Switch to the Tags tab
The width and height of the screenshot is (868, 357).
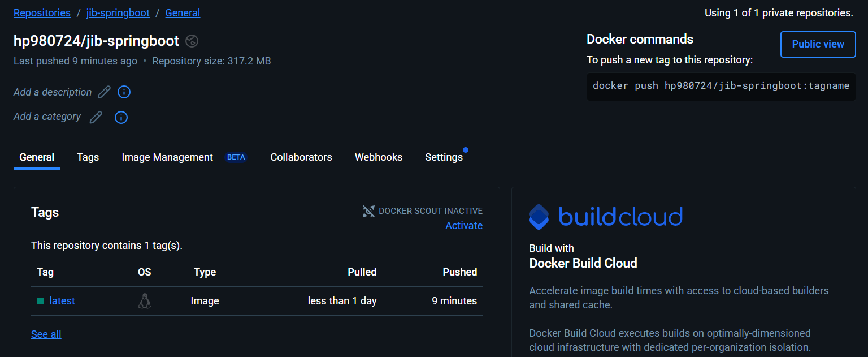(88, 157)
